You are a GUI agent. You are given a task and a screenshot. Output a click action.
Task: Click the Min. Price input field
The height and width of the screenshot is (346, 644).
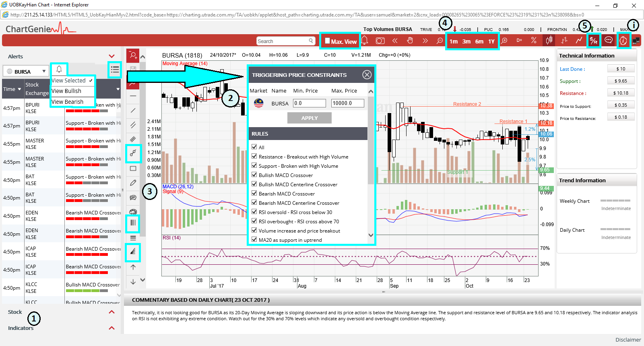(309, 103)
